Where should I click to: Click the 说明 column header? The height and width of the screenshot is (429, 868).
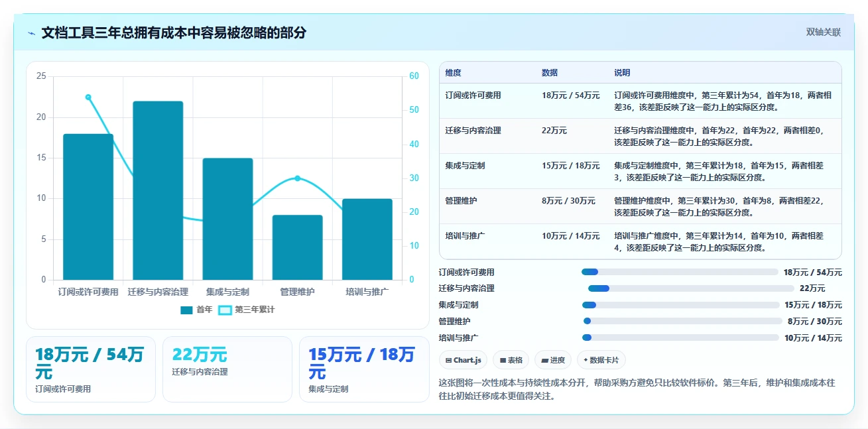(x=622, y=72)
